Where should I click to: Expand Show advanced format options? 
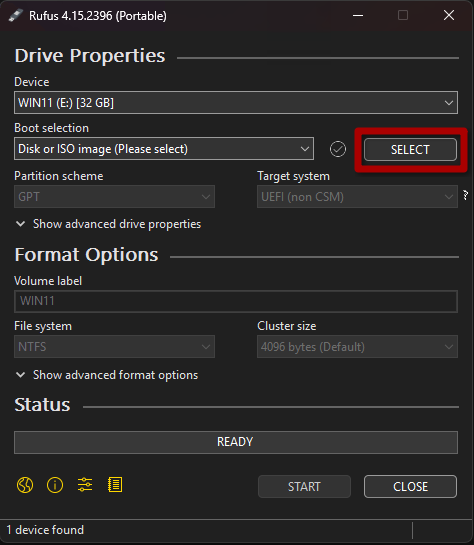(107, 375)
